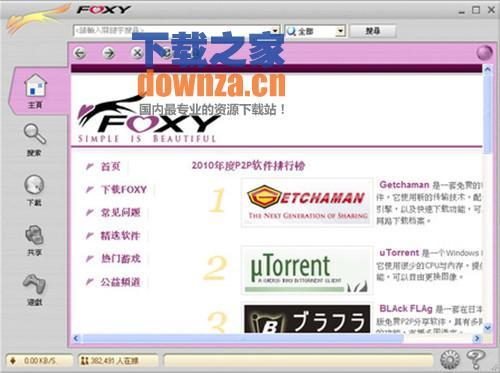This screenshot has width=500, height=373.
Task: Click the µTorrent logo banner
Action: pyautogui.click(x=307, y=270)
